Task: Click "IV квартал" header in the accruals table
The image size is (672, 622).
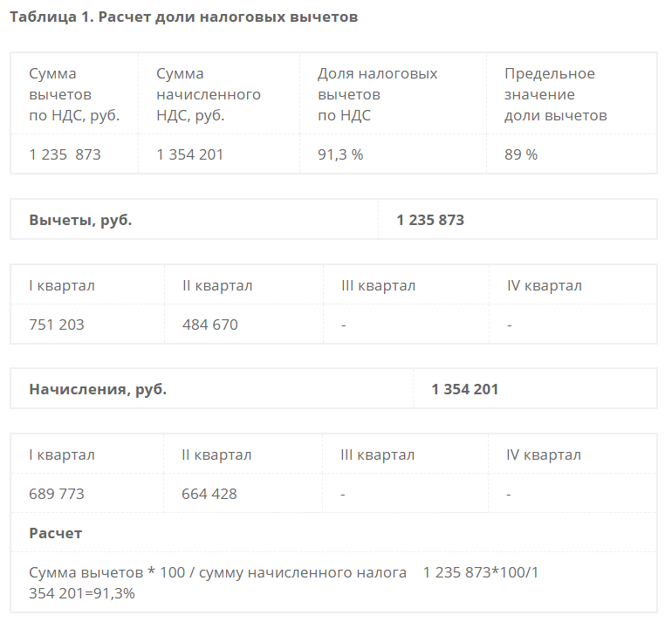Action: pyautogui.click(x=544, y=455)
